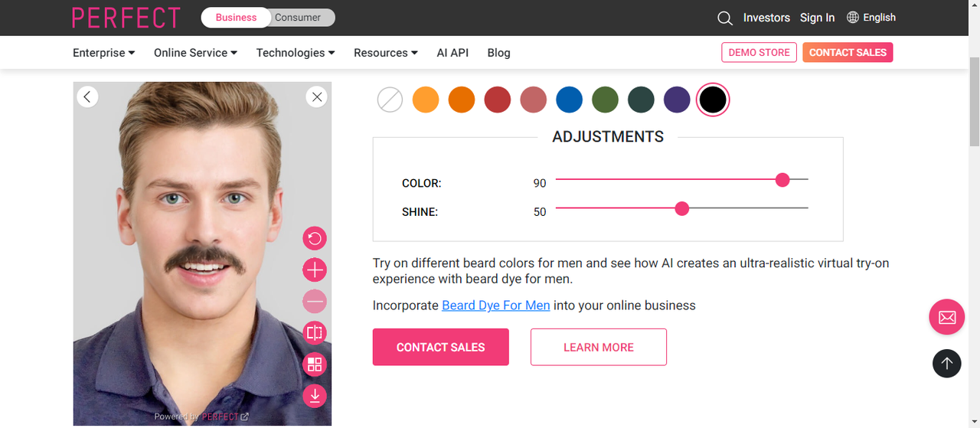The height and width of the screenshot is (428, 980).
Task: Zoom in on the photo preview
Action: [x=315, y=270]
